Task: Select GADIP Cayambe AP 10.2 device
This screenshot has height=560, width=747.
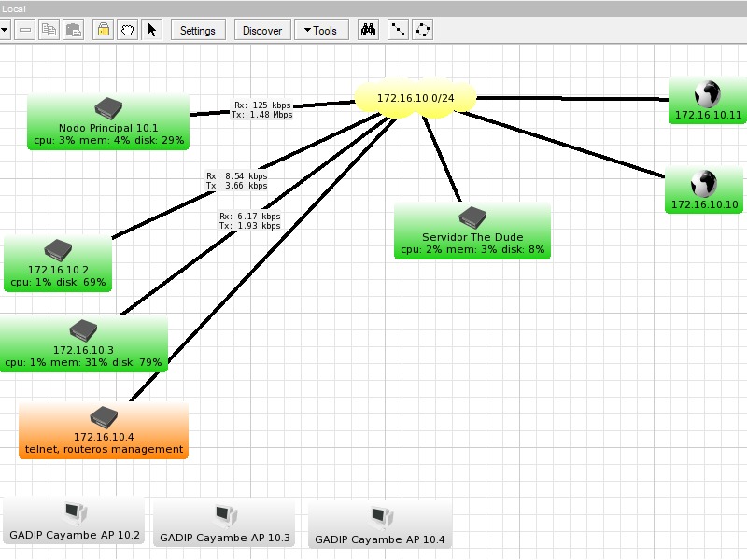Action: click(x=75, y=521)
